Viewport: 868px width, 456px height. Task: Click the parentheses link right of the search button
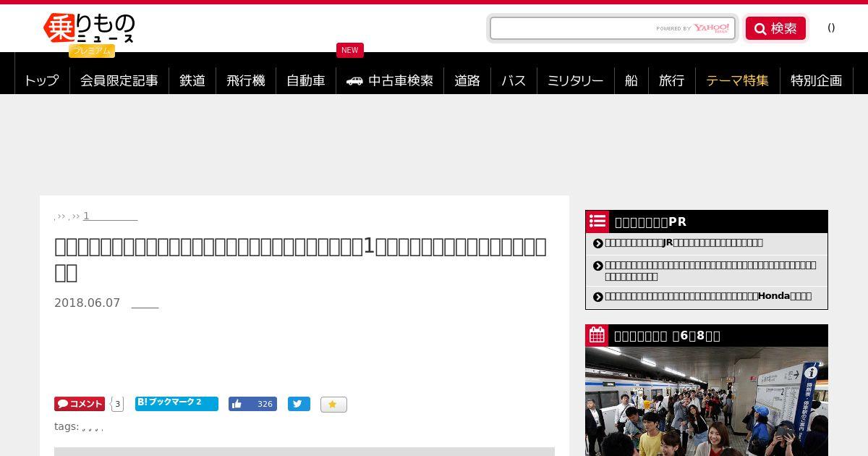(x=831, y=28)
